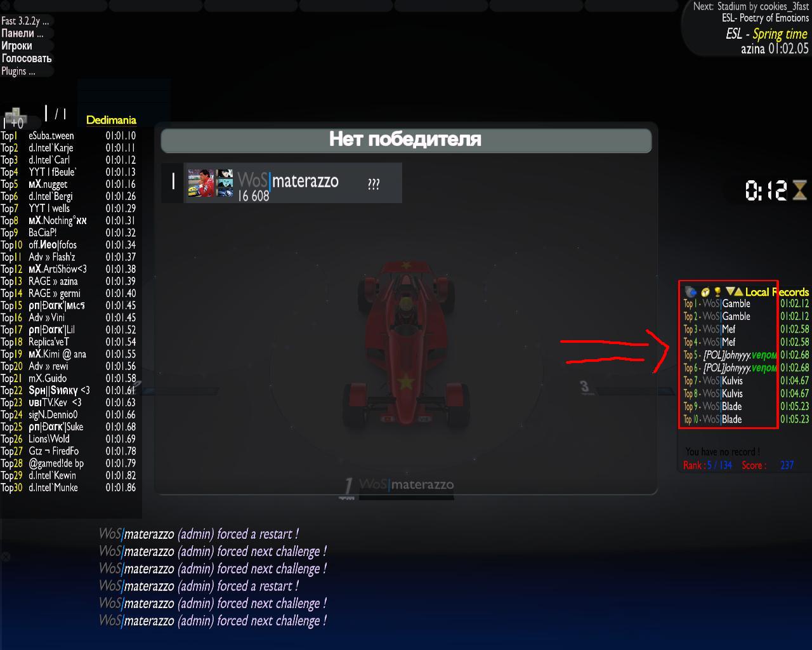Select Dedimania row Top3 d.Intel`Carl
This screenshot has height=650, width=812.
coord(69,160)
